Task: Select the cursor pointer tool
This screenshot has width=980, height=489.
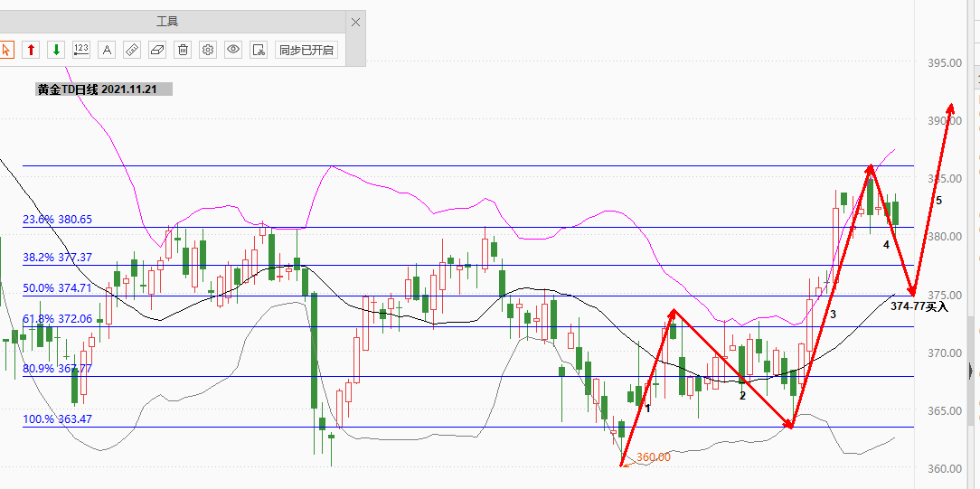Action: (x=5, y=50)
